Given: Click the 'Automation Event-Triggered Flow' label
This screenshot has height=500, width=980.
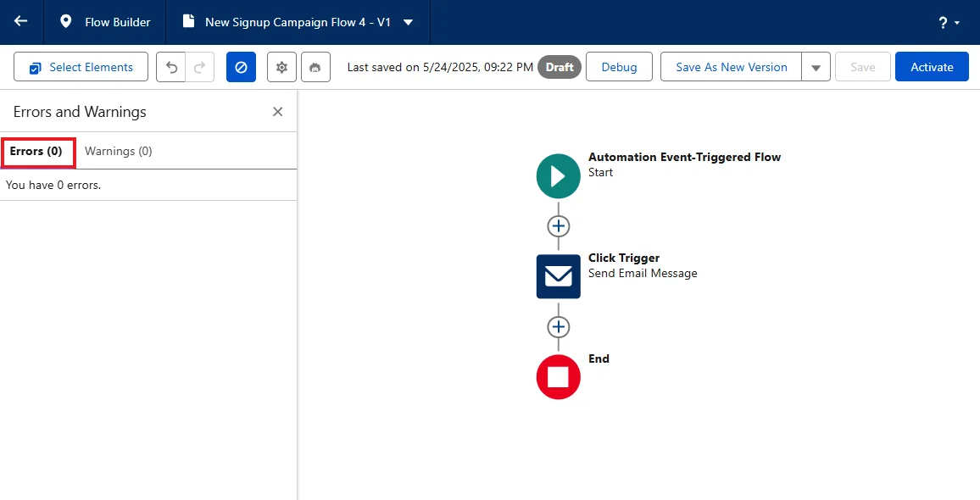Looking at the screenshot, I should pyautogui.click(x=684, y=157).
